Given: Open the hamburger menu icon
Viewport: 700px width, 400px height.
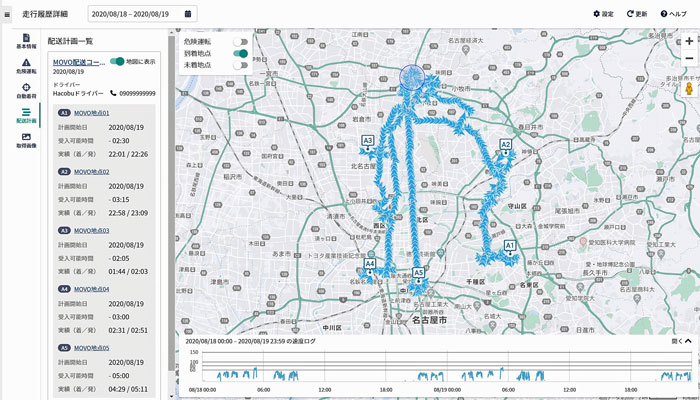Looking at the screenshot, I should click(7, 14).
